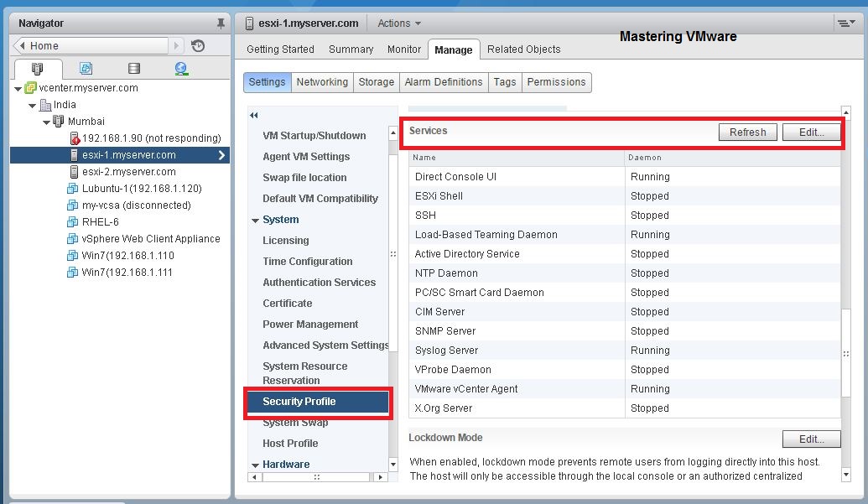Open the Hosts and Clusters inventory tab

pos(37,69)
